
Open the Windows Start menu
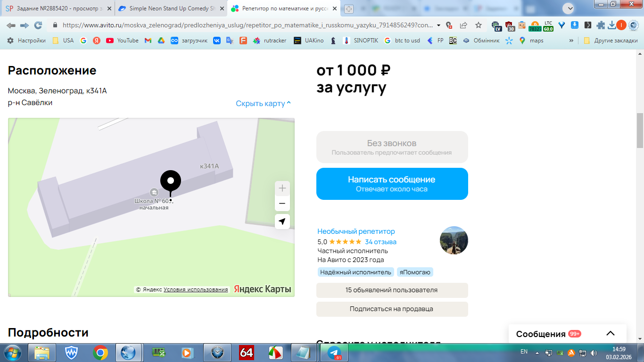coord(12,353)
